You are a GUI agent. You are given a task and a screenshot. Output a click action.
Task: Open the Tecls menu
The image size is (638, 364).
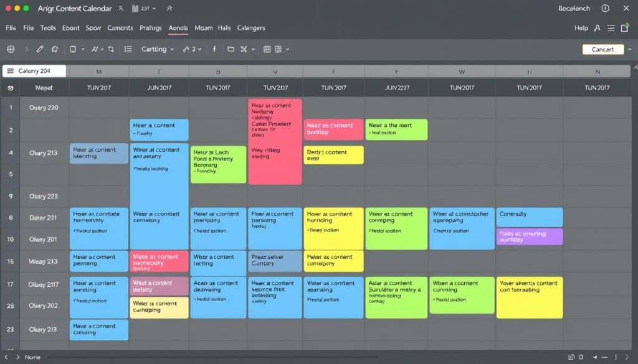click(47, 27)
